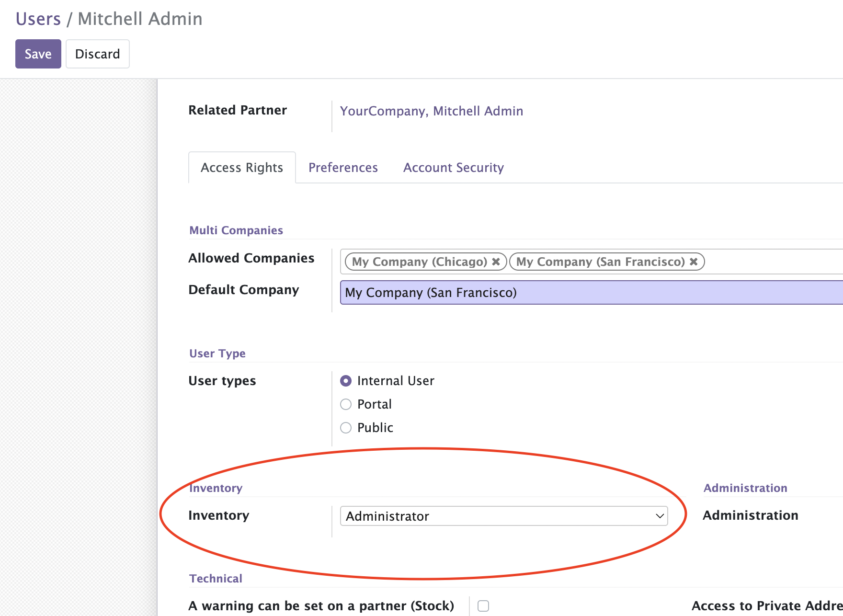Select Internal User radio button
The image size is (843, 616).
pos(346,381)
